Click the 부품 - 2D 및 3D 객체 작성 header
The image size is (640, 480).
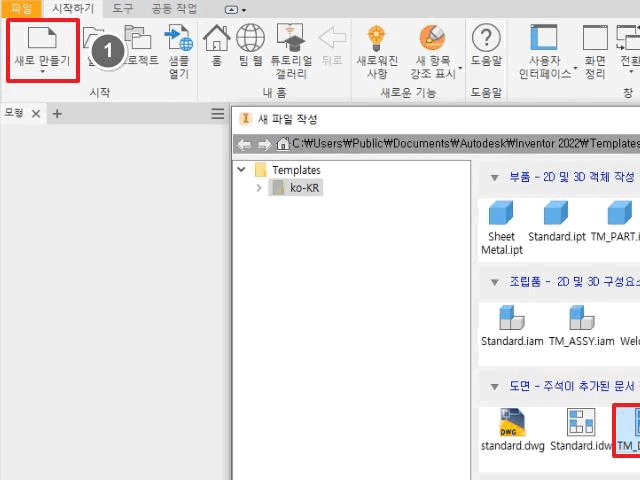[x=572, y=177]
